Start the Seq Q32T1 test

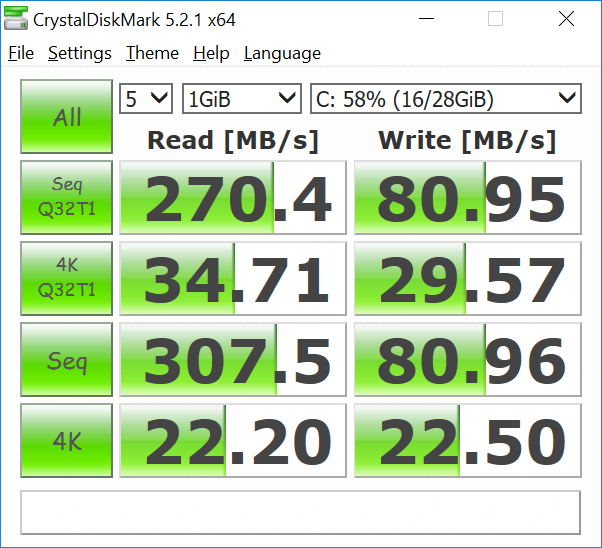(x=66, y=197)
